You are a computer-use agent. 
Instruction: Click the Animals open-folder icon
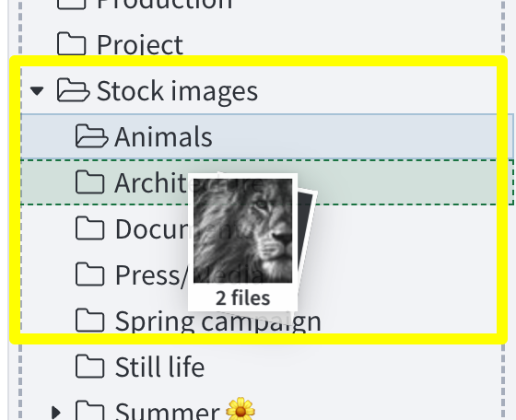(x=91, y=135)
